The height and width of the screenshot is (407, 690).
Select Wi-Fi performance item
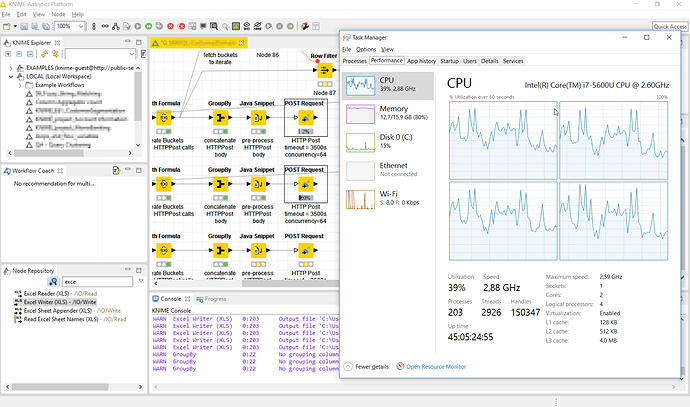388,199
